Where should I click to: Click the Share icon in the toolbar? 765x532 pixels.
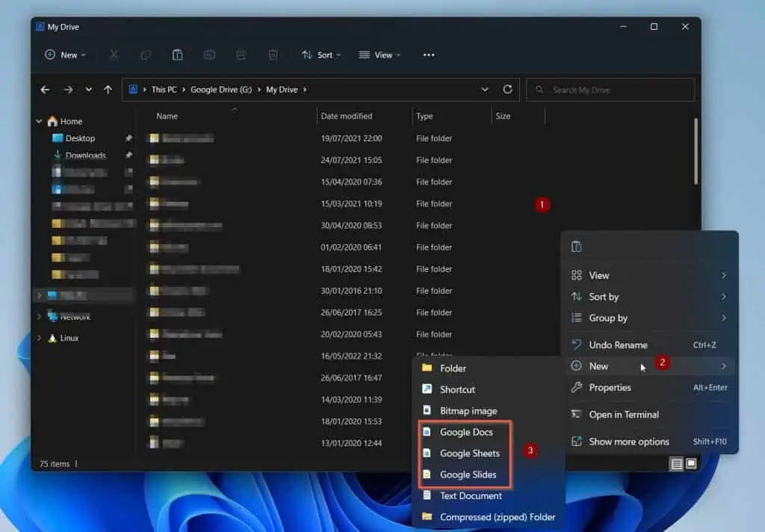coord(241,55)
